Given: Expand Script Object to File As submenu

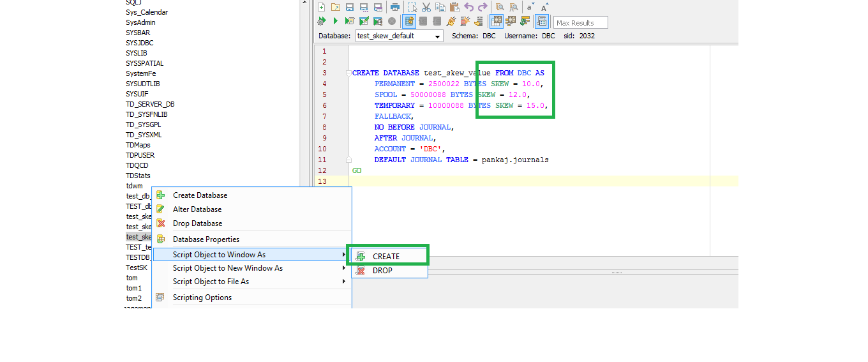Looking at the screenshot, I should (252, 282).
